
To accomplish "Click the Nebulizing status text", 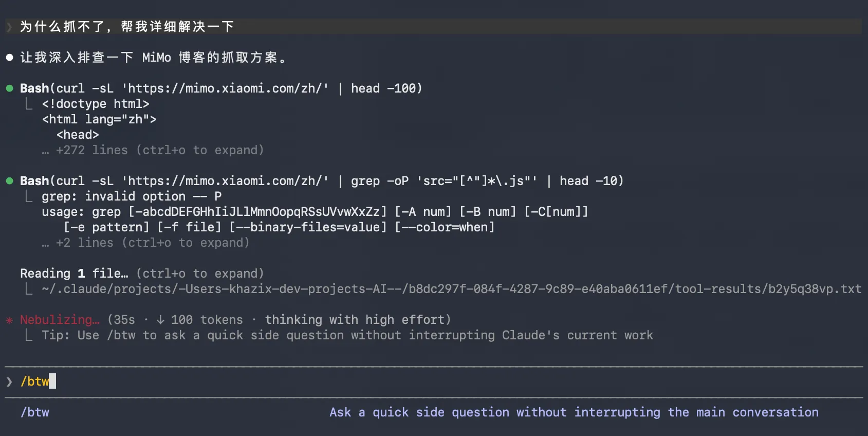I will (x=60, y=320).
